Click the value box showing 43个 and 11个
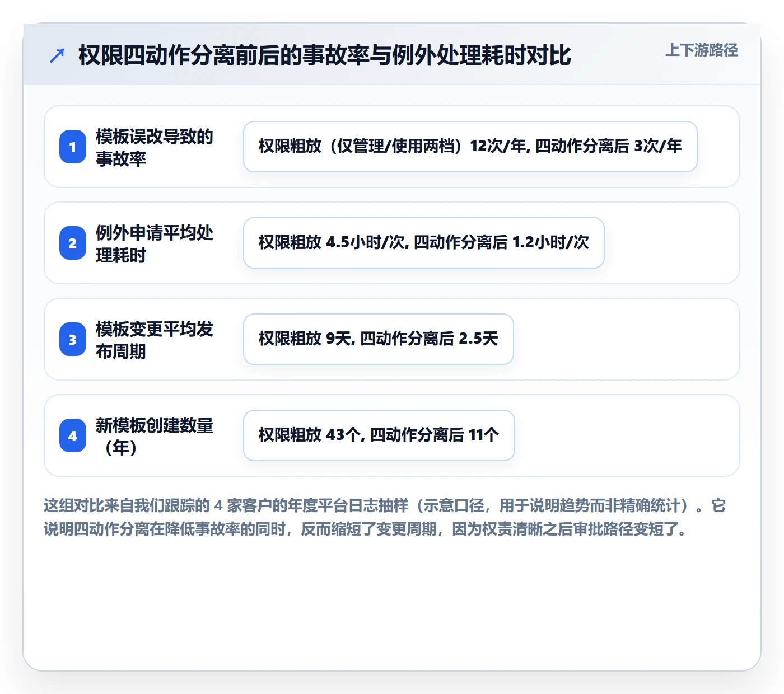The height and width of the screenshot is (694, 784). [379, 435]
